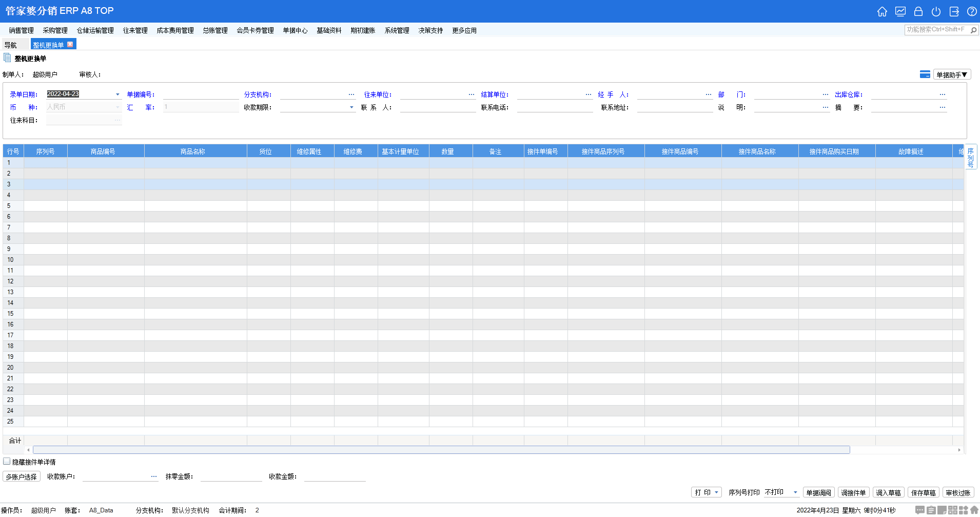Expand the 收款期限 dropdown
This screenshot has width=980, height=517.
click(x=351, y=107)
